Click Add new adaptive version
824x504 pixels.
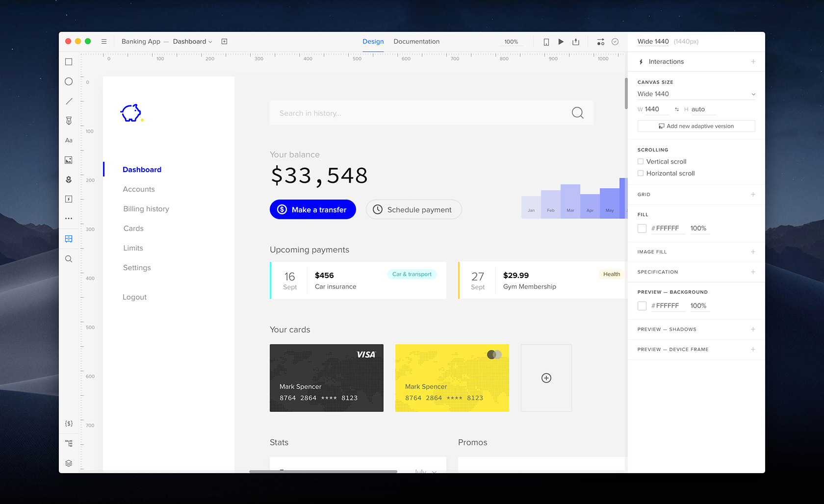click(x=696, y=126)
